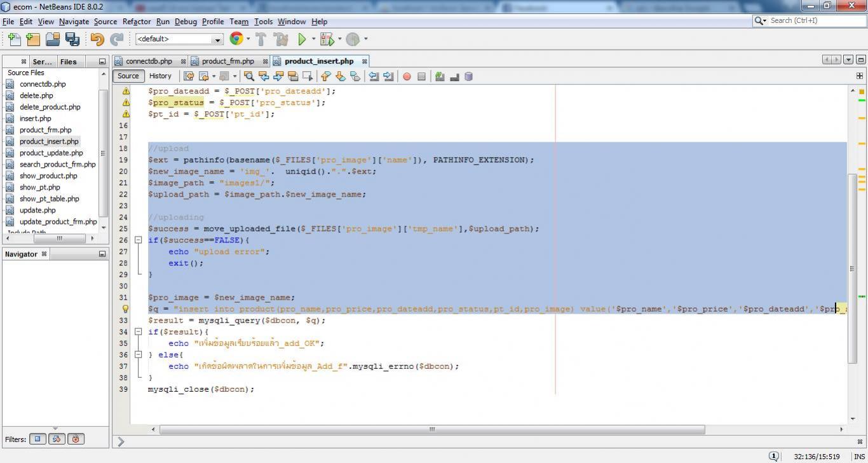The width and height of the screenshot is (868, 463).
Task: Click the Next Bookmark icon
Action: [341, 76]
